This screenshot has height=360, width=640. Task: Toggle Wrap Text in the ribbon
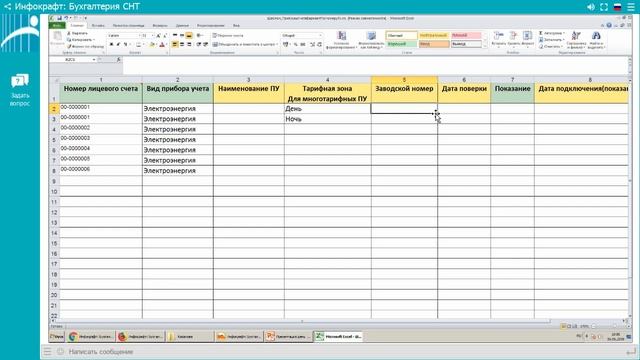tap(228, 36)
